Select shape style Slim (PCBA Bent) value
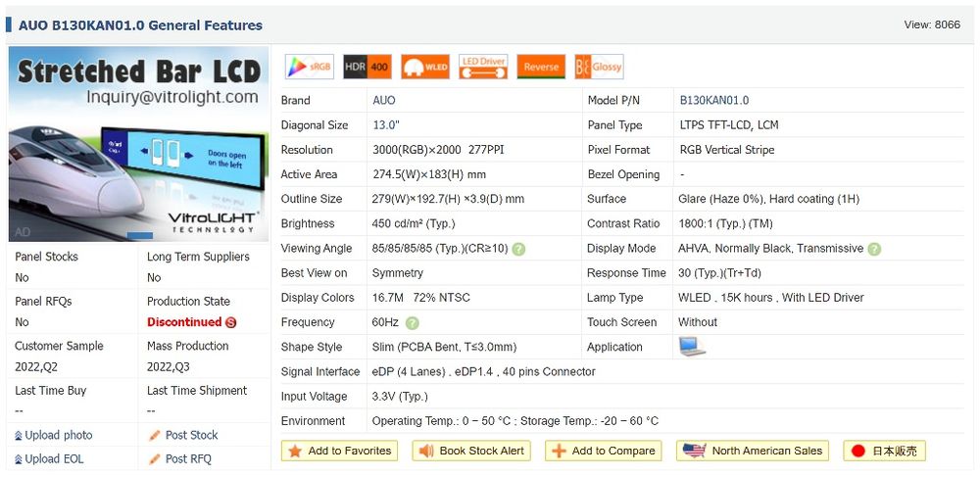 [444, 347]
